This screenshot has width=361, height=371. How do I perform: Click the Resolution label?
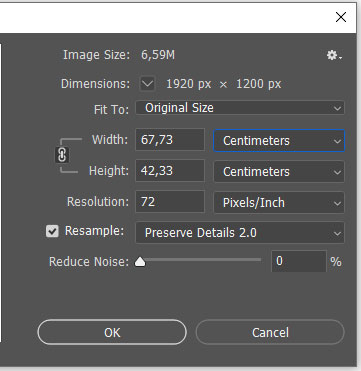98,202
